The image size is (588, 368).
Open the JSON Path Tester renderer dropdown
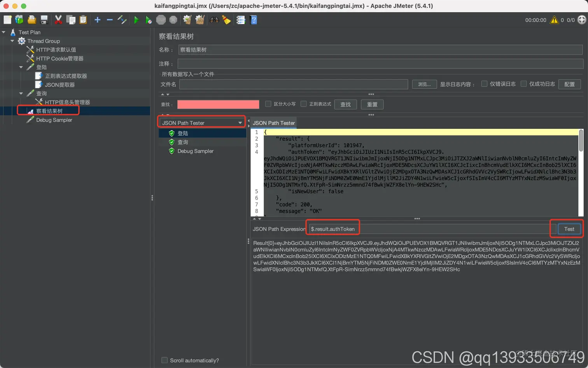pos(202,123)
